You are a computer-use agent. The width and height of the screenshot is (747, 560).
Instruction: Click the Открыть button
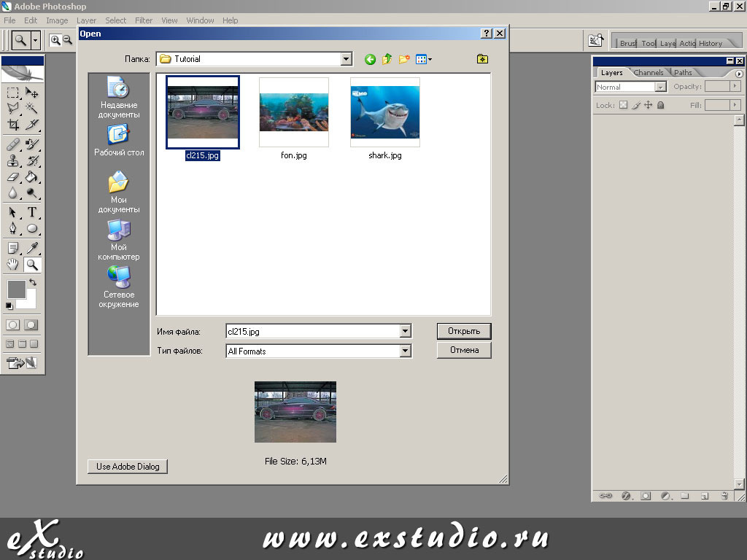464,331
